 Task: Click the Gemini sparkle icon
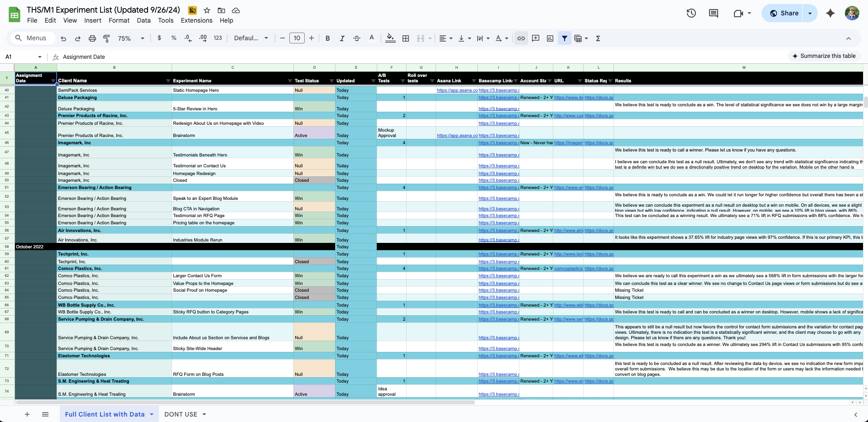(x=830, y=13)
